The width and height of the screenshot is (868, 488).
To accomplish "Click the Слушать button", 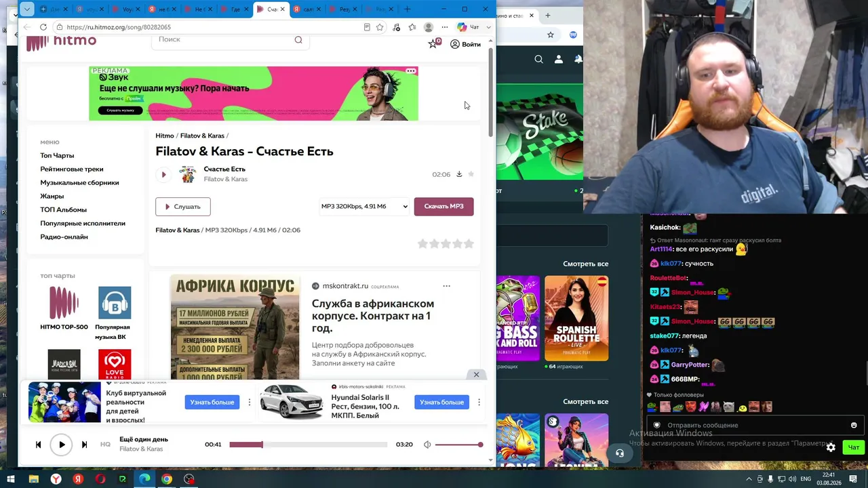I will [x=183, y=207].
